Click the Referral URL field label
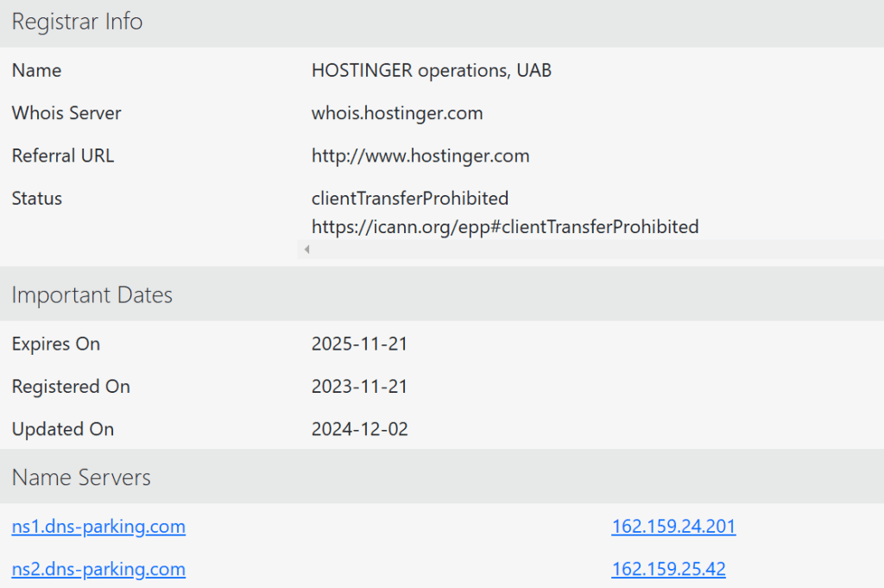 pyautogui.click(x=63, y=156)
